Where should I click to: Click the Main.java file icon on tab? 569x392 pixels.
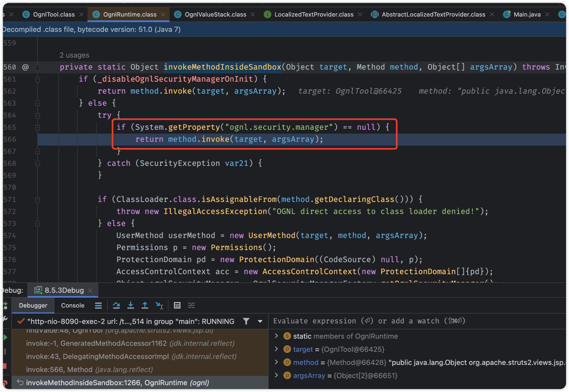[x=507, y=14]
